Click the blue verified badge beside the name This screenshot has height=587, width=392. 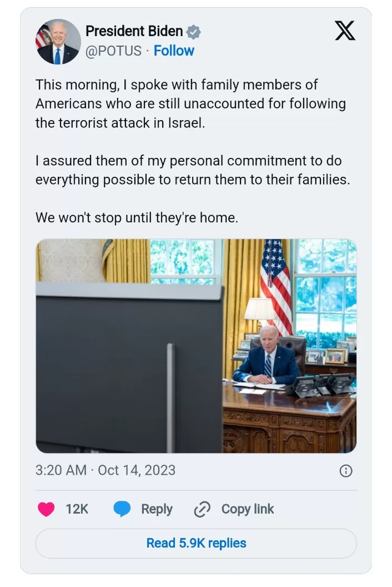(x=193, y=32)
